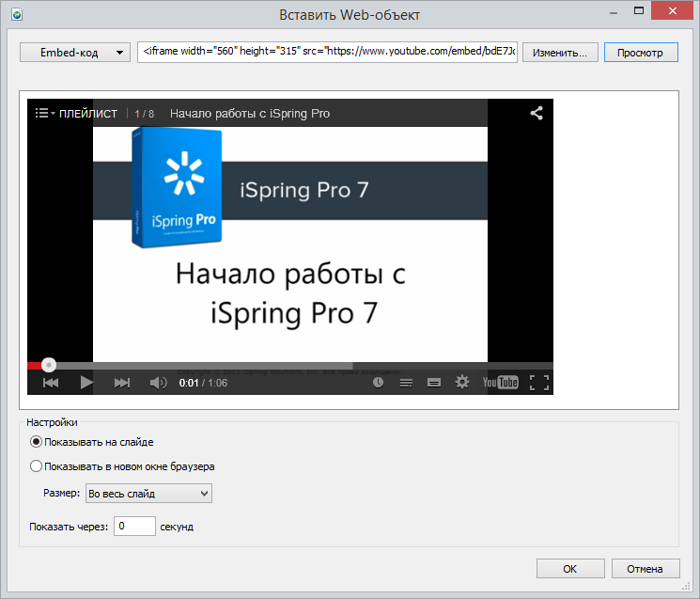Click the video preview thumbnail area

point(290,244)
